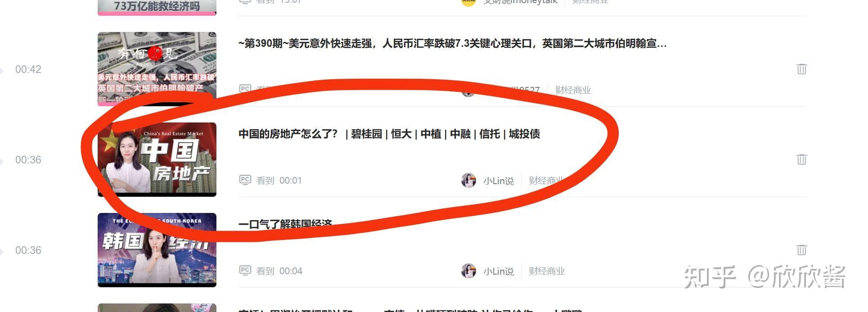
Task: Click the 00:42 timeline time marker
Action: coord(28,69)
